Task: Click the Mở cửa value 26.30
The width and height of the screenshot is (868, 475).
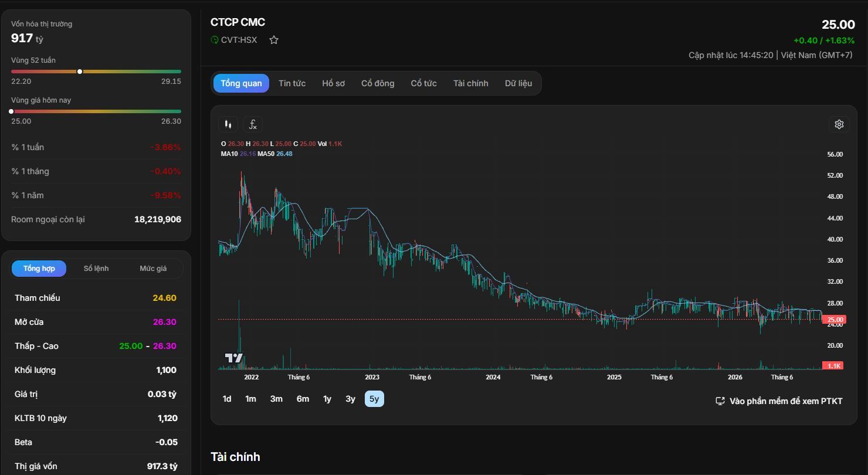Action: 164,322
